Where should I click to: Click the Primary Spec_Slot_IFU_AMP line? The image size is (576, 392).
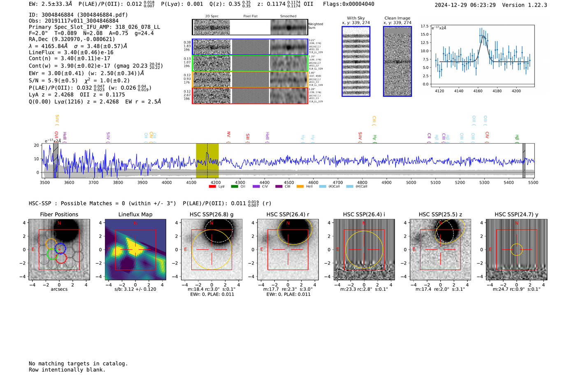point(94,27)
